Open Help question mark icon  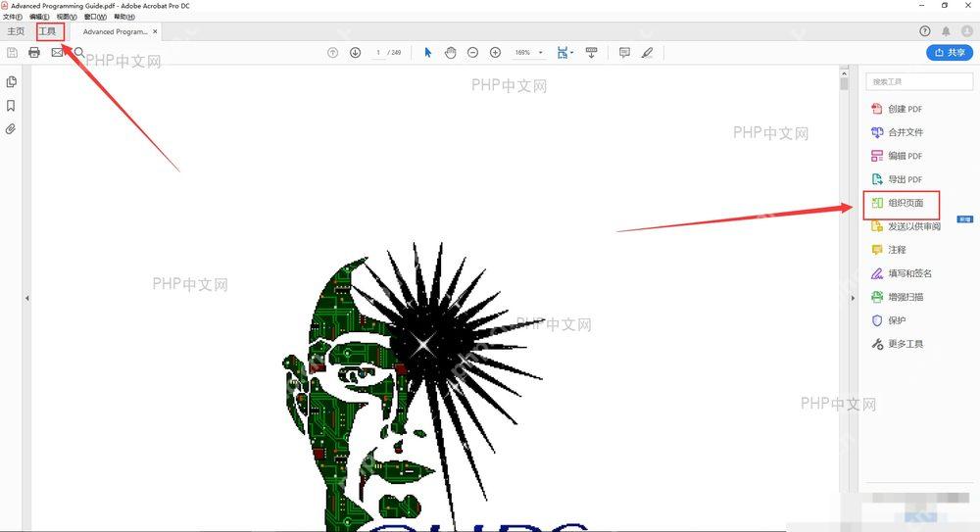click(x=925, y=31)
